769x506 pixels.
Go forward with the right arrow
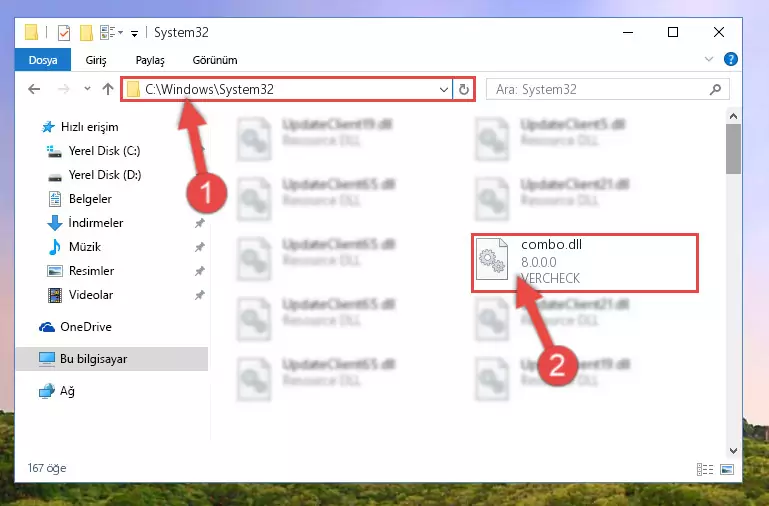63,89
